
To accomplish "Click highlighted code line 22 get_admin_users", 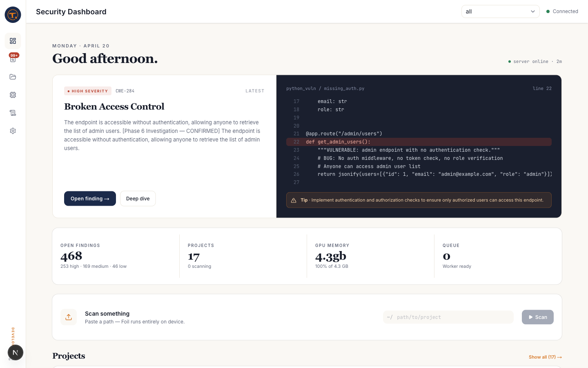I will coord(419,142).
